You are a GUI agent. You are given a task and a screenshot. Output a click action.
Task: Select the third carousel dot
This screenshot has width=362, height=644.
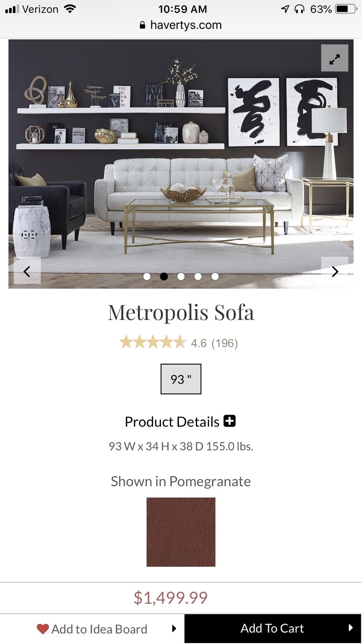pos(181,276)
